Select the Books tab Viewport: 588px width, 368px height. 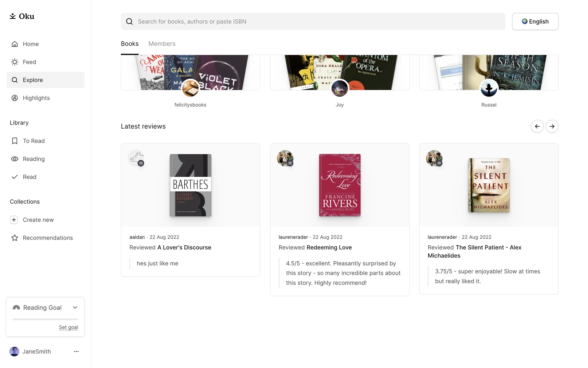[130, 44]
